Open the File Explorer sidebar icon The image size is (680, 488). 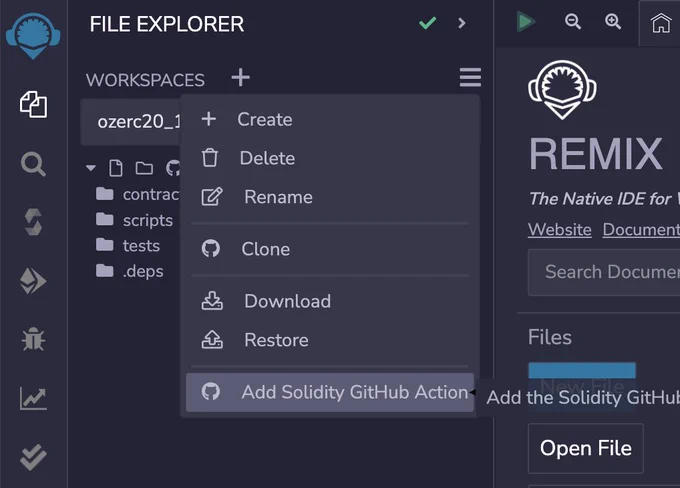(x=33, y=105)
